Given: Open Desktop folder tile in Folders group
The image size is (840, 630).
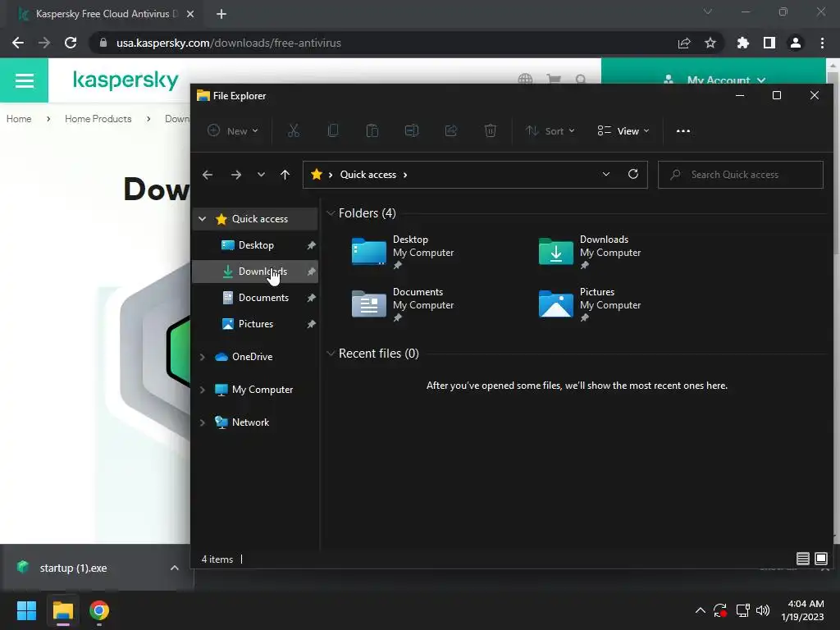Looking at the screenshot, I should (x=403, y=252).
